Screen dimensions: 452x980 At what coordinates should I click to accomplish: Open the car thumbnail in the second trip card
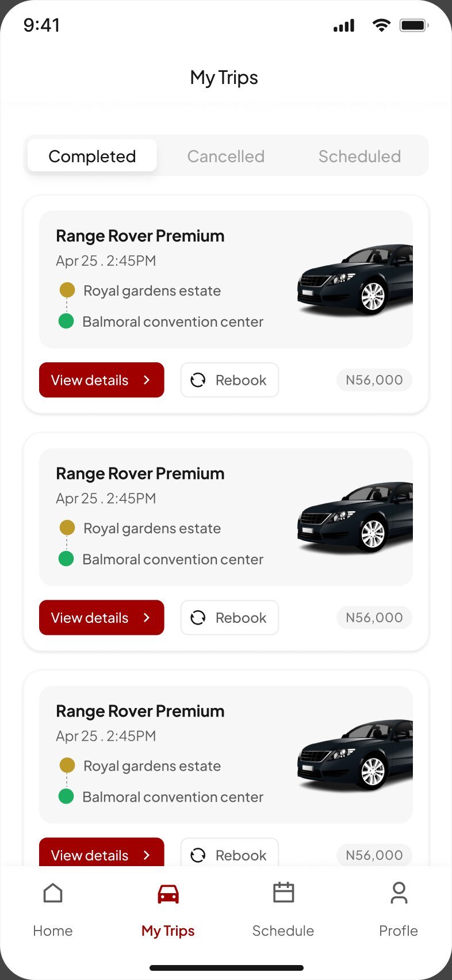pos(355,518)
